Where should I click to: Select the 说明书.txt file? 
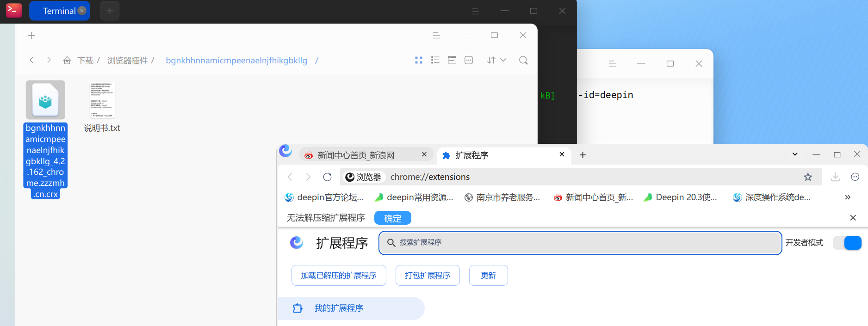click(x=102, y=108)
